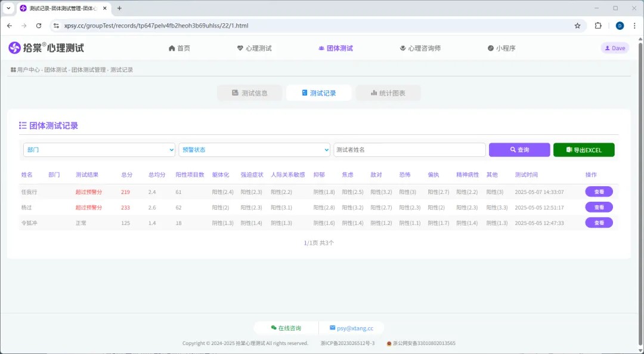The width and height of the screenshot is (644, 354).
Task: View the record for 令狐冲
Action: (x=599, y=223)
